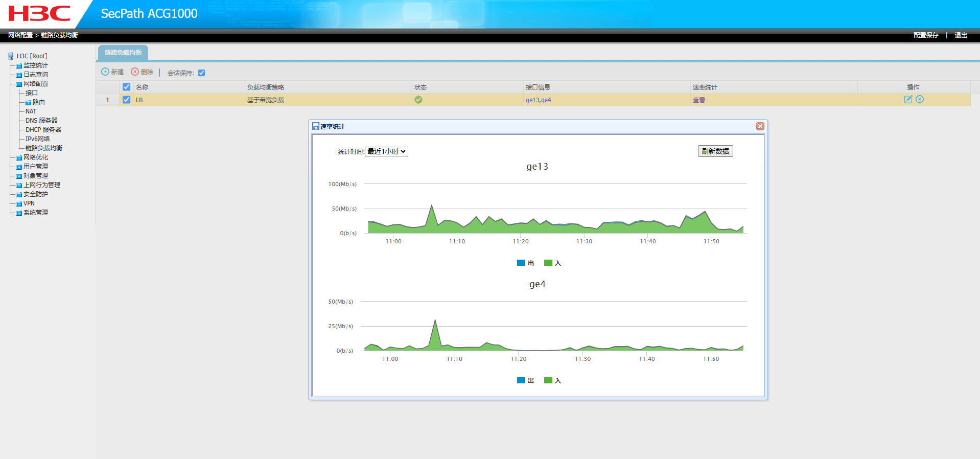Click the 新建 plus icon
Screen dimensions: 980x459
(105, 72)
